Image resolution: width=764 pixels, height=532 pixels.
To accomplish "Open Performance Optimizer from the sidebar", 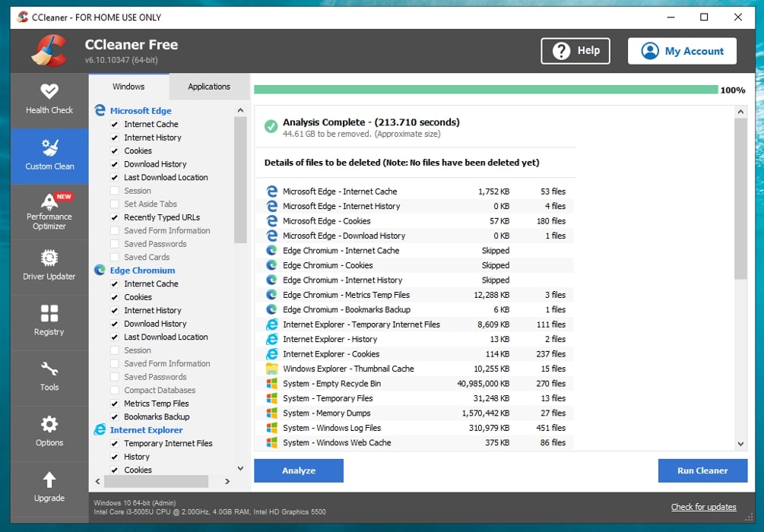I will click(49, 213).
